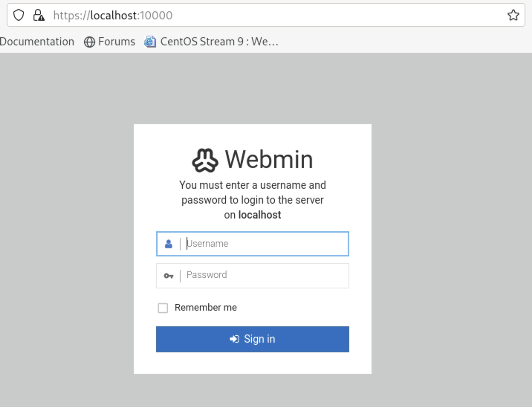The image size is (532, 407).
Task: Click the user icon in Username field
Action: click(168, 244)
